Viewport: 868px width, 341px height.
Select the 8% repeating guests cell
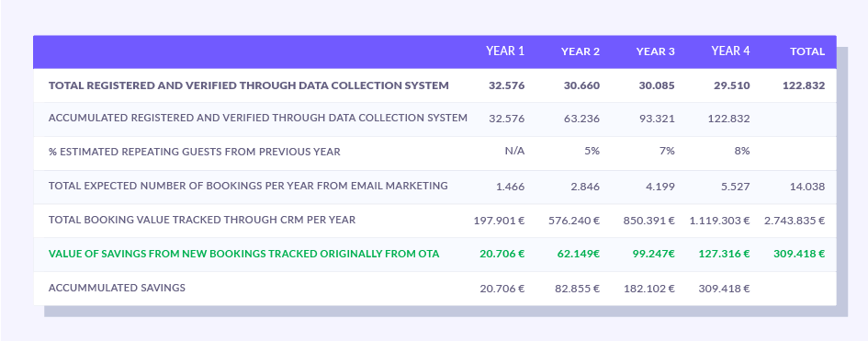pos(742,151)
